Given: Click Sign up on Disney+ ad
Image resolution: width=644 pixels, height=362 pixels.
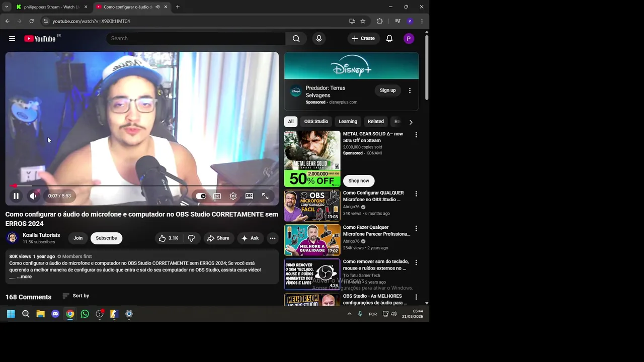Looking at the screenshot, I should coord(387,90).
